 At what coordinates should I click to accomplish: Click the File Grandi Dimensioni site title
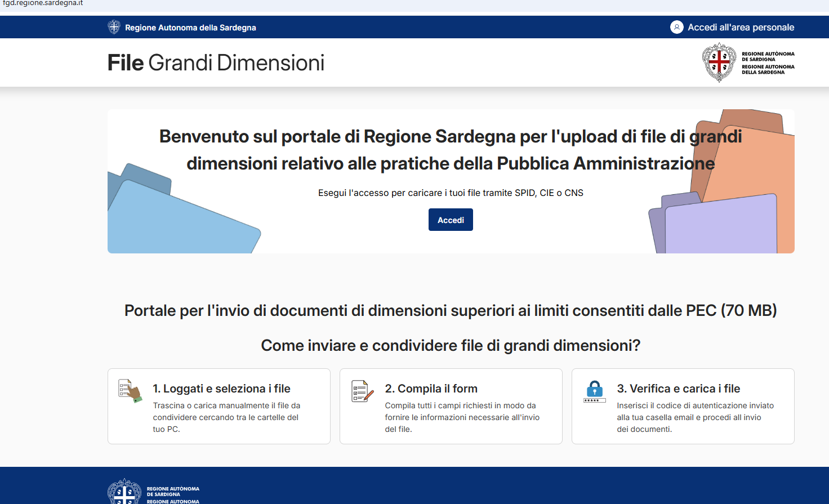click(x=216, y=63)
